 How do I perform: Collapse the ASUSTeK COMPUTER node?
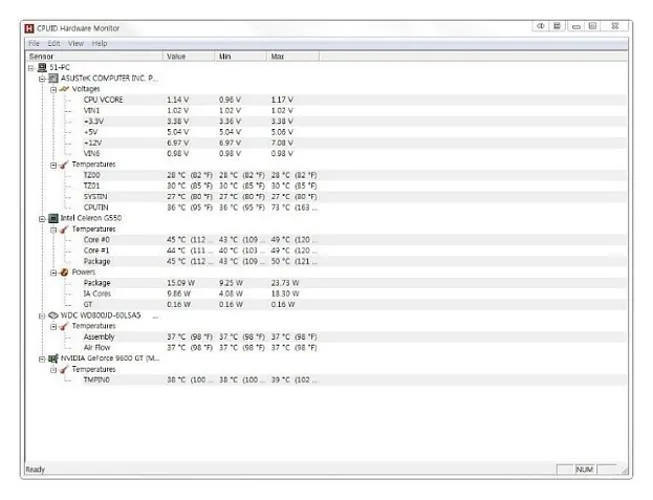point(42,79)
